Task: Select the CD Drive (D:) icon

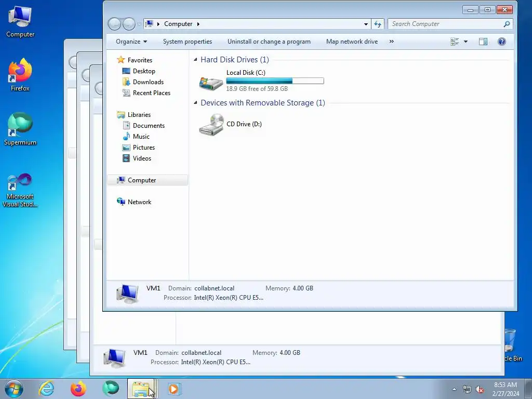Action: (211, 125)
